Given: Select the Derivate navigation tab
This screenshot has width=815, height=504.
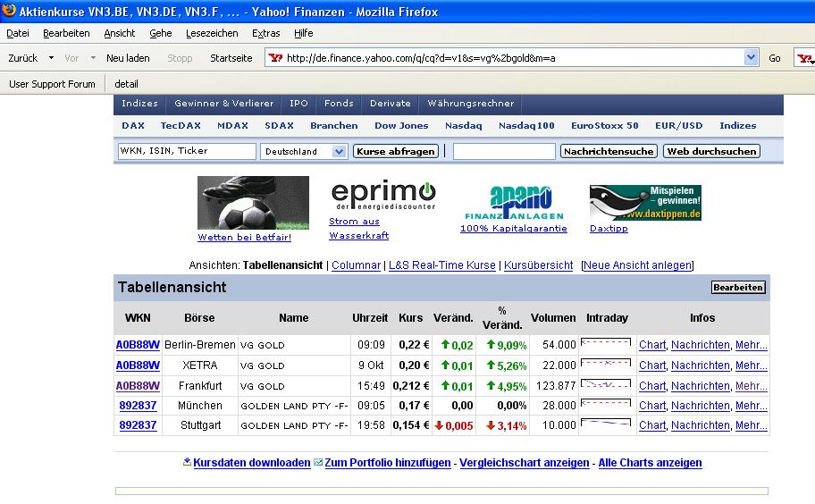Looking at the screenshot, I should tap(390, 104).
